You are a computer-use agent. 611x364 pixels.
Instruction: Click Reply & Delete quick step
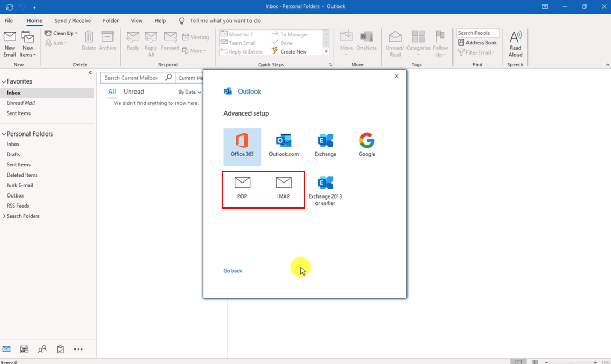(x=242, y=51)
